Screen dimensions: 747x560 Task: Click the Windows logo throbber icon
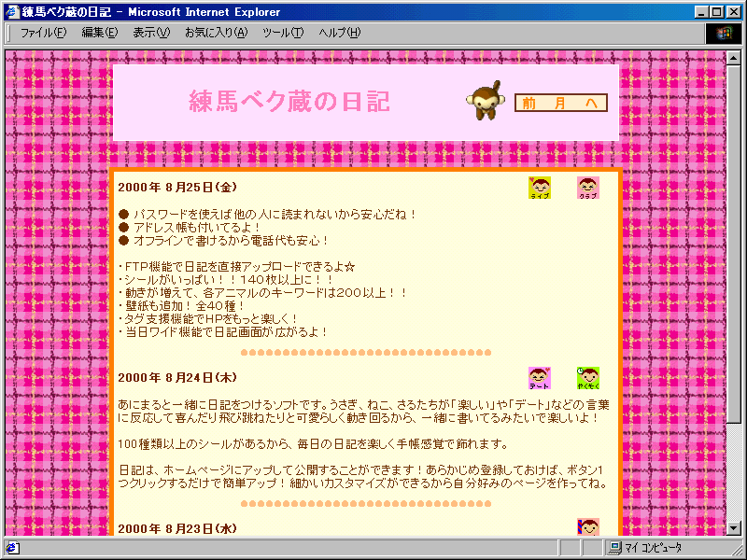coord(723,33)
